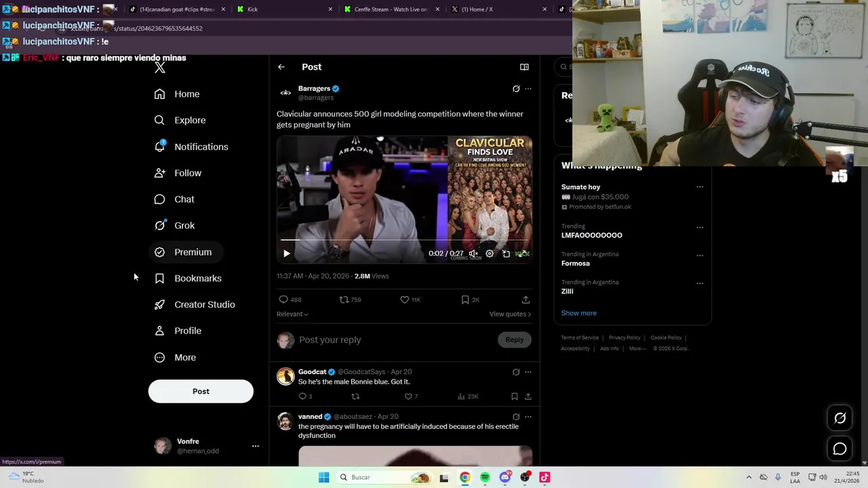Open options for LMFAOOOOOOOO trend
Viewport: 868px width, 488px height.
[x=700, y=228]
